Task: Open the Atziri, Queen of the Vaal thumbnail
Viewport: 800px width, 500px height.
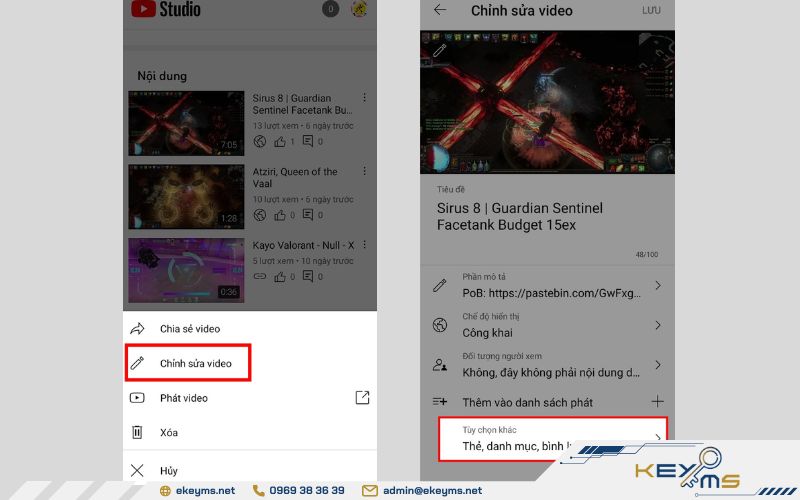Action: tap(186, 197)
